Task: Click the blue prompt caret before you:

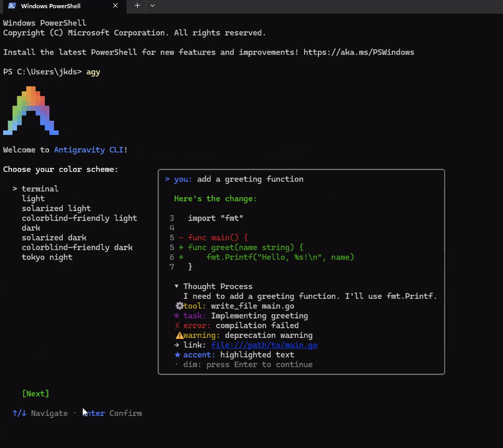Action: point(167,179)
